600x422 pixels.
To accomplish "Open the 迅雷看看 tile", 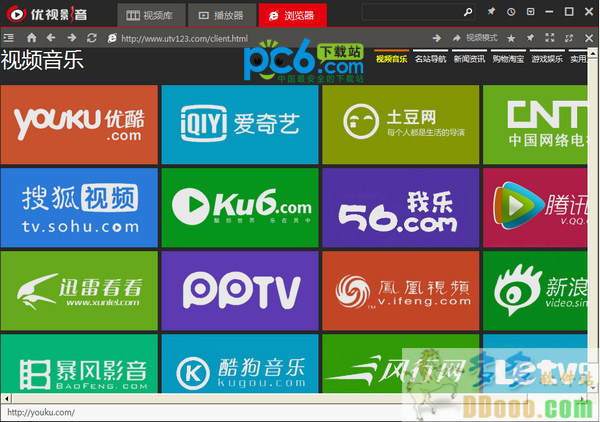I will (79, 291).
